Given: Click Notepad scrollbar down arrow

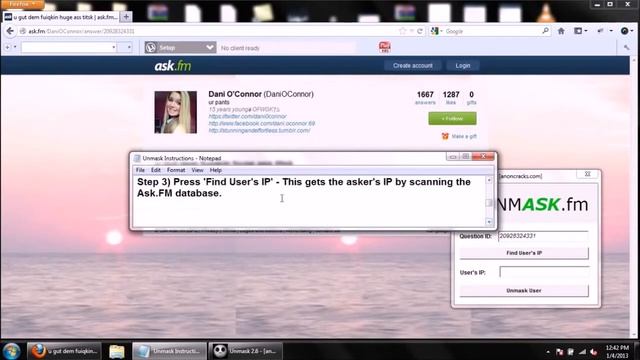Looking at the screenshot, I should pos(489,222).
